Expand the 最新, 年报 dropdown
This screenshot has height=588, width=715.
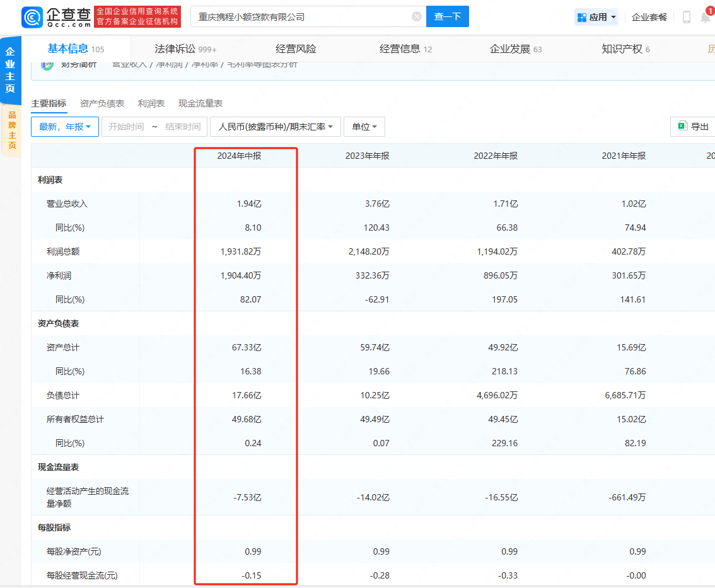(65, 127)
